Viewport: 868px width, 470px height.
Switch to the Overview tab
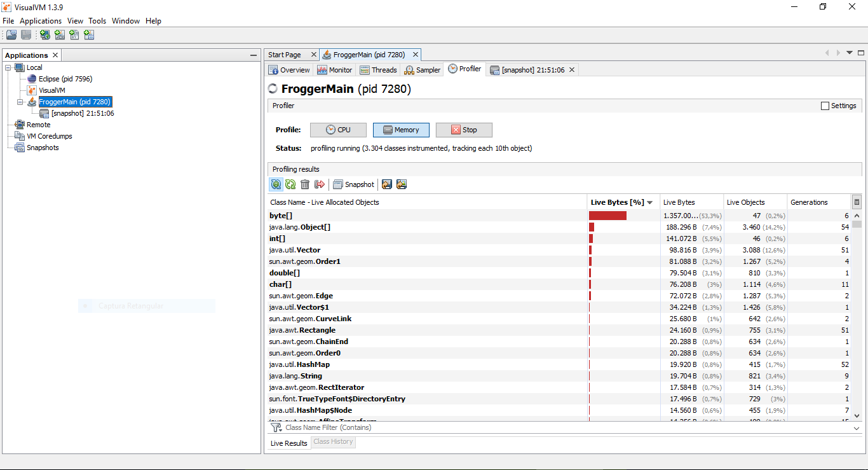289,70
